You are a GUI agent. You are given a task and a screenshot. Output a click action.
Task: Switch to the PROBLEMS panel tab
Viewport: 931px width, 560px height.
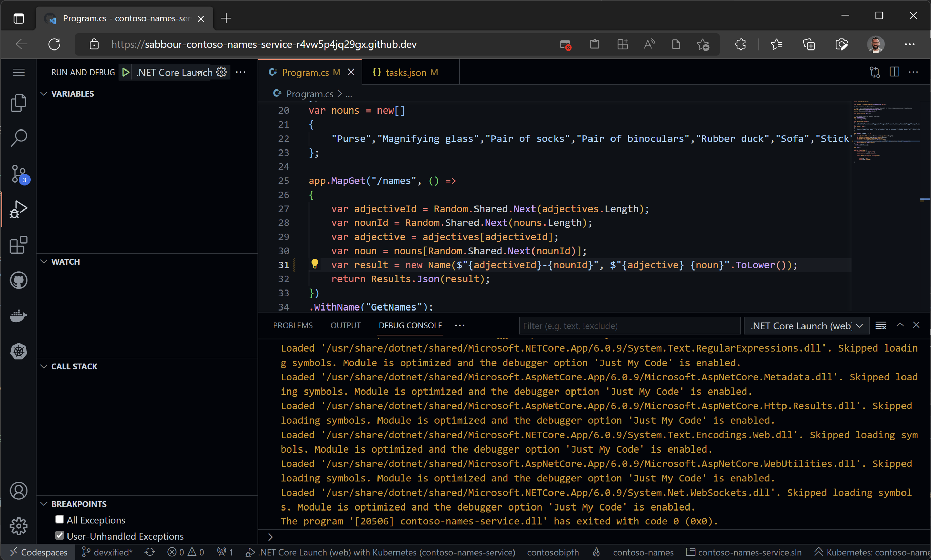(293, 326)
